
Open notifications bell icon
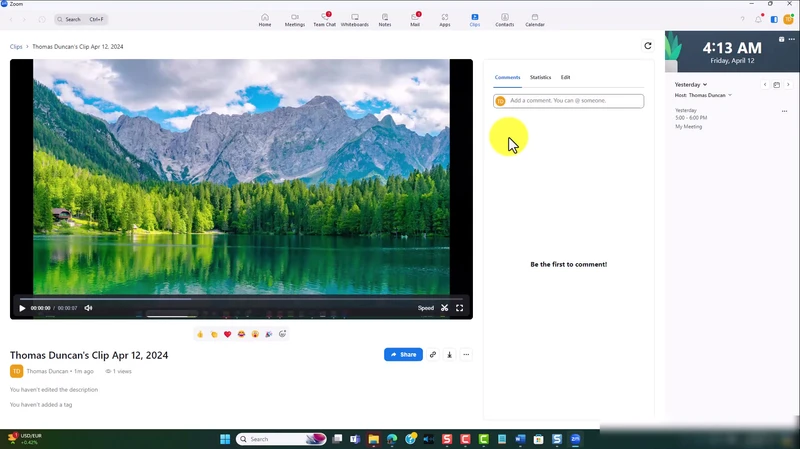point(759,19)
